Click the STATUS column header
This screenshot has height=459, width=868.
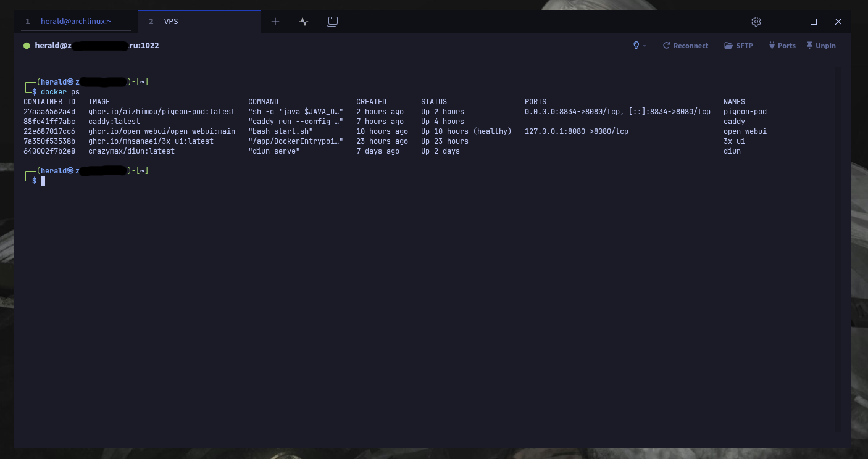point(434,102)
